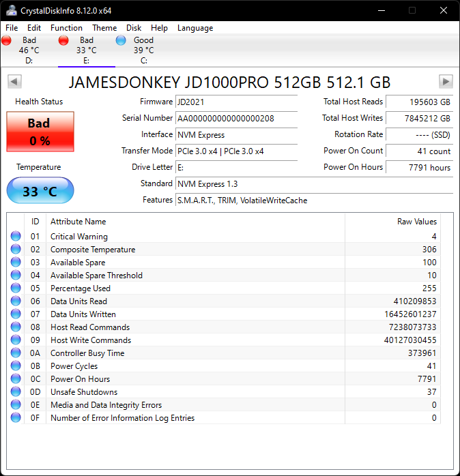Minimize the CrystalDiskInfo window
Image resolution: width=460 pixels, height=476 pixels.
382,11
